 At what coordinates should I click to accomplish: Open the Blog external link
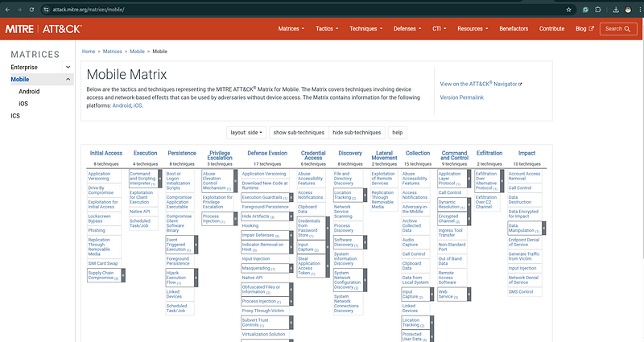click(x=584, y=29)
